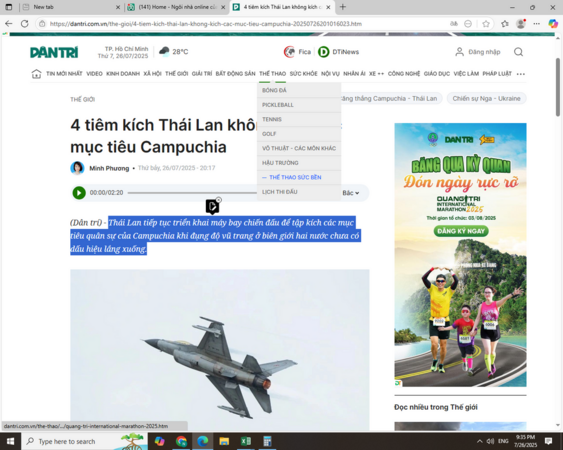Screen dimensions: 563x450
Task: Open THẾ GIỚI nav section
Action: coord(177,74)
